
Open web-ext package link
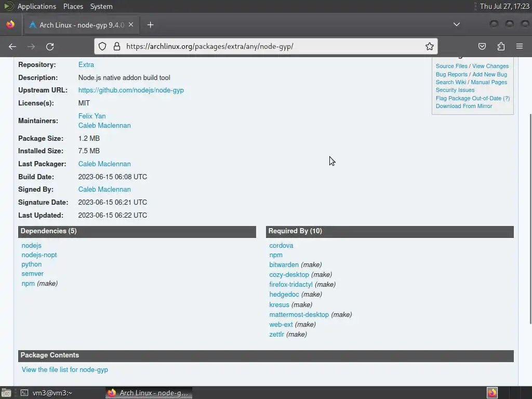pyautogui.click(x=281, y=324)
